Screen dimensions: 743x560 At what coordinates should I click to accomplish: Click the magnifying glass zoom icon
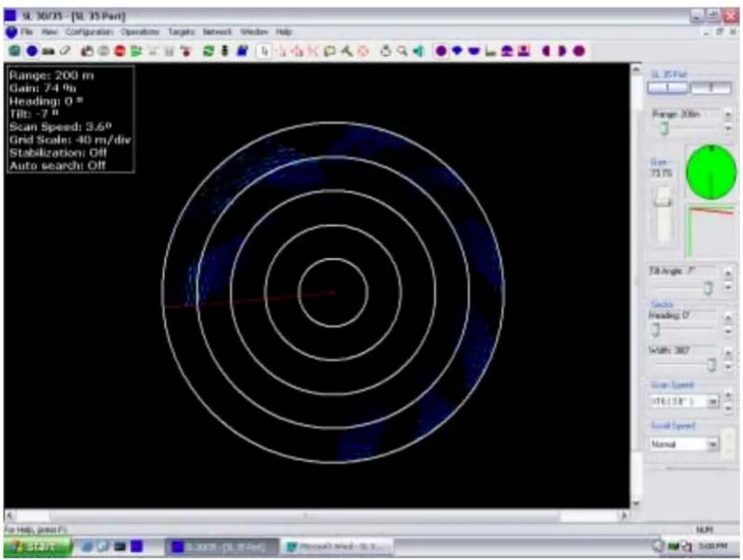tap(402, 50)
